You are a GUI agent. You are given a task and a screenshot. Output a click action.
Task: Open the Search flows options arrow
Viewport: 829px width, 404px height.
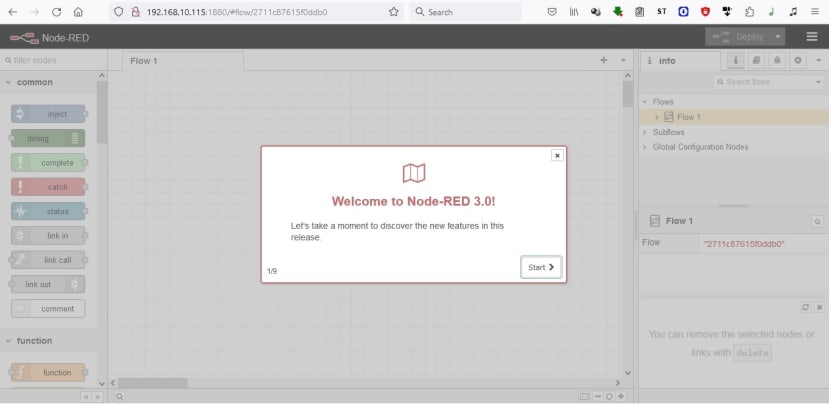(x=818, y=82)
